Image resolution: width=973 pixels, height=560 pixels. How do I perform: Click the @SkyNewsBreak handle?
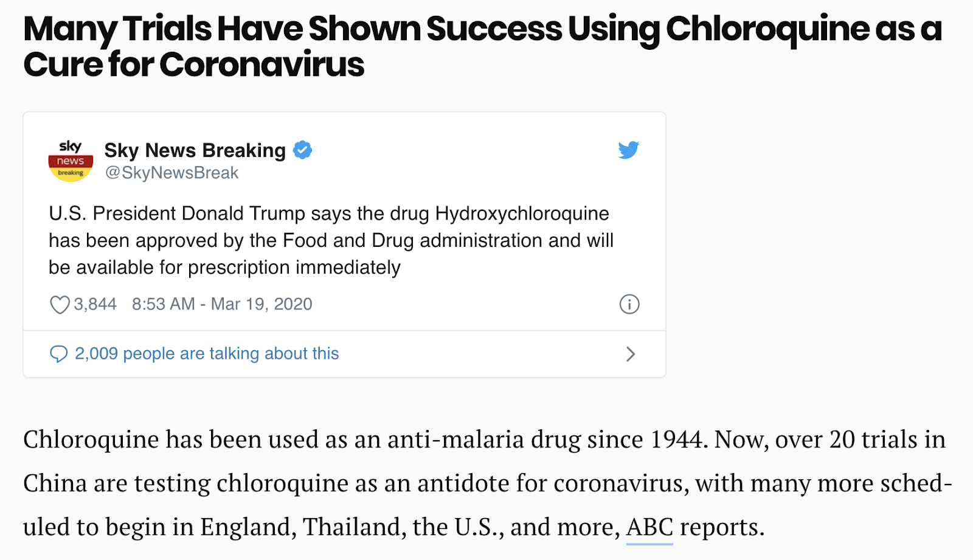(x=171, y=173)
